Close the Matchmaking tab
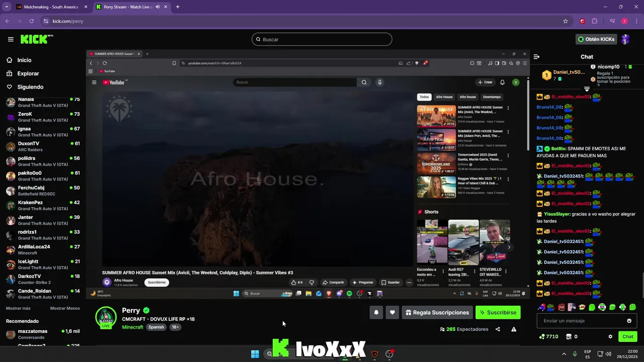The image size is (644, 362). (86, 7)
